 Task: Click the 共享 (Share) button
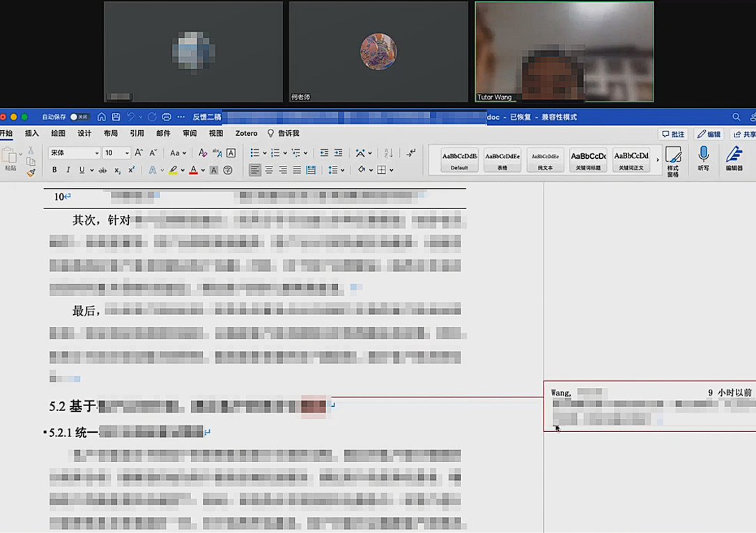tap(743, 134)
